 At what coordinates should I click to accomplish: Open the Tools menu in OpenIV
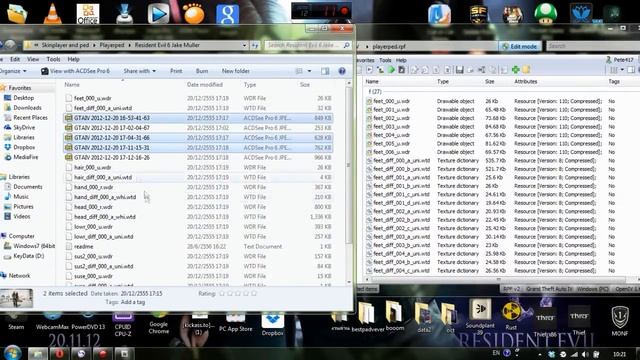385,60
